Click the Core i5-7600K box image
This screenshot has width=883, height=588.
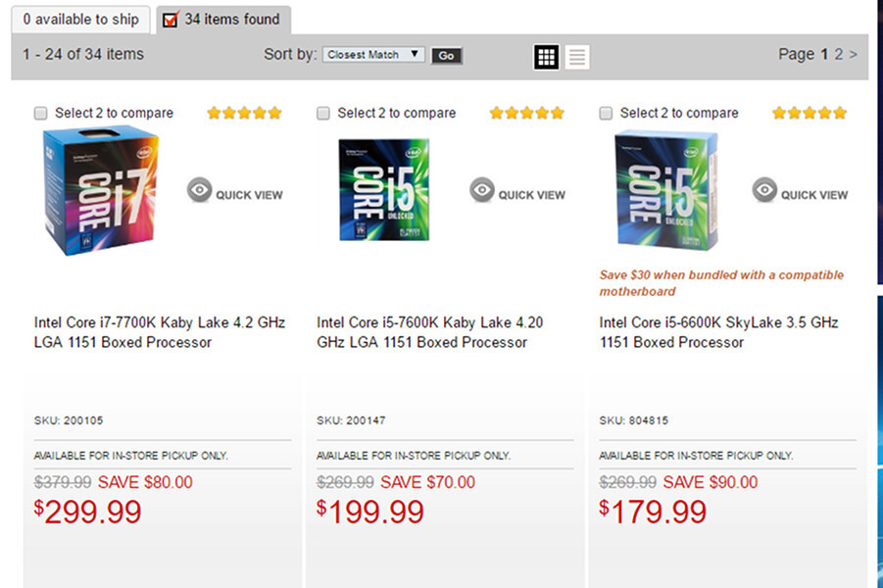[383, 190]
